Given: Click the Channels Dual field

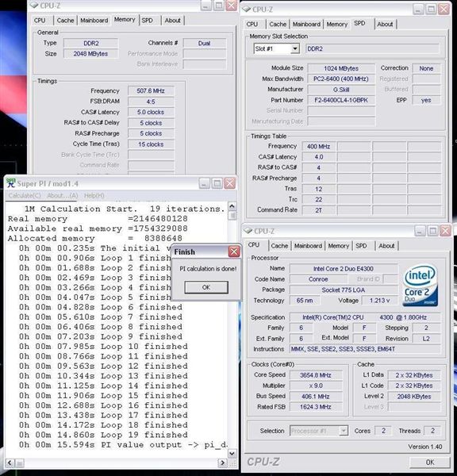Looking at the screenshot, I should point(205,43).
